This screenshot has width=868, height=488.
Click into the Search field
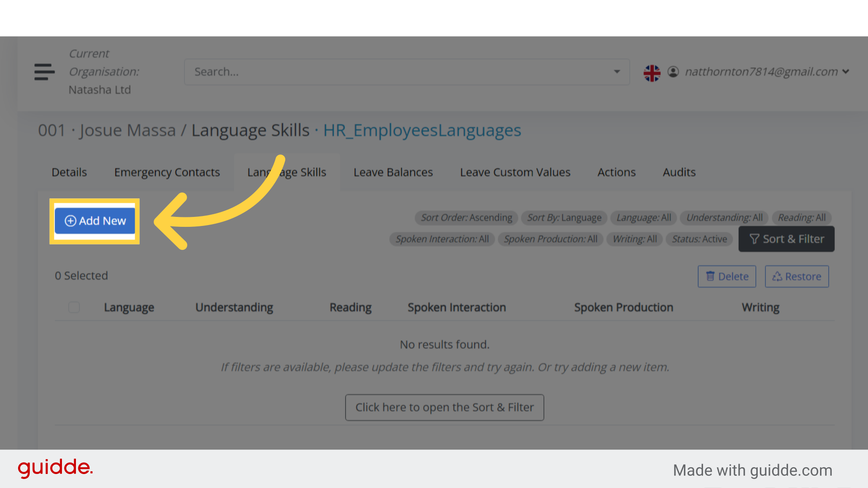click(x=407, y=72)
